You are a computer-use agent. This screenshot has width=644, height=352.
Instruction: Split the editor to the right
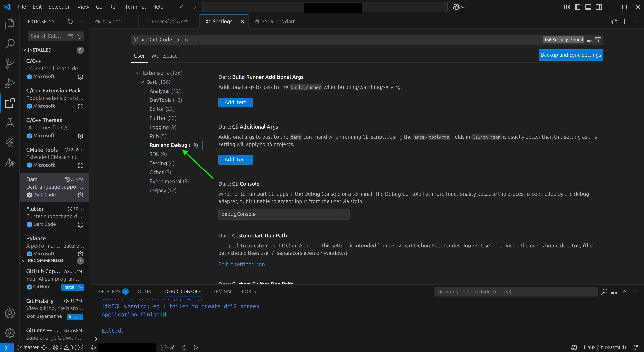pos(625,22)
